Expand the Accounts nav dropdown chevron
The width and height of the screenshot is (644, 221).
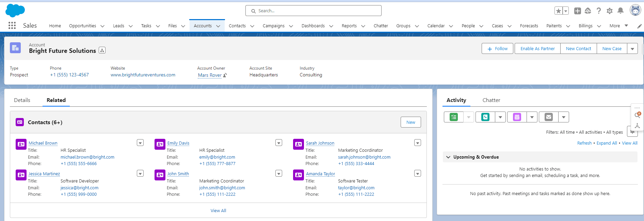pos(218,26)
